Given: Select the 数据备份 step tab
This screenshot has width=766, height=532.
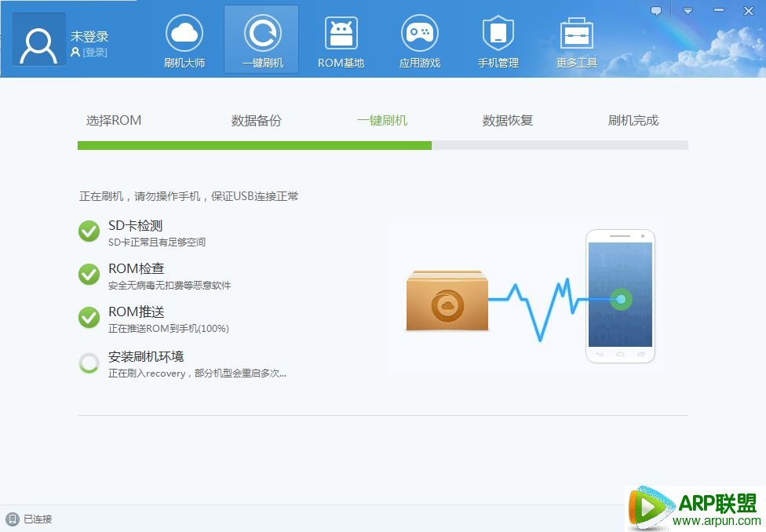Looking at the screenshot, I should click(x=256, y=121).
